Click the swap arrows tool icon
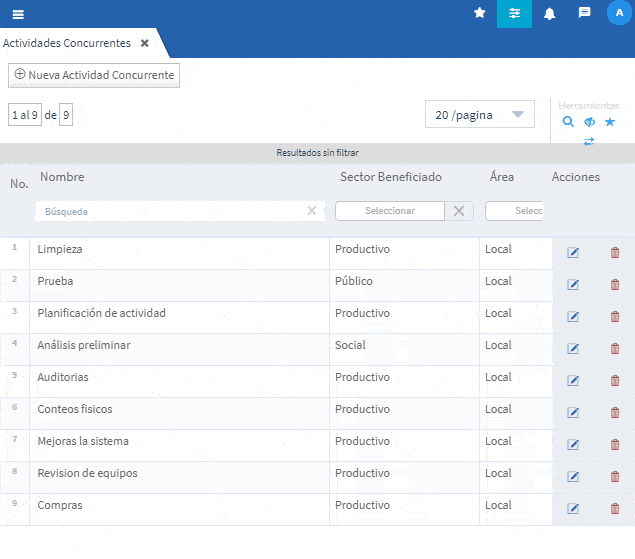Image resolution: width=635 pixels, height=559 pixels. tap(589, 141)
